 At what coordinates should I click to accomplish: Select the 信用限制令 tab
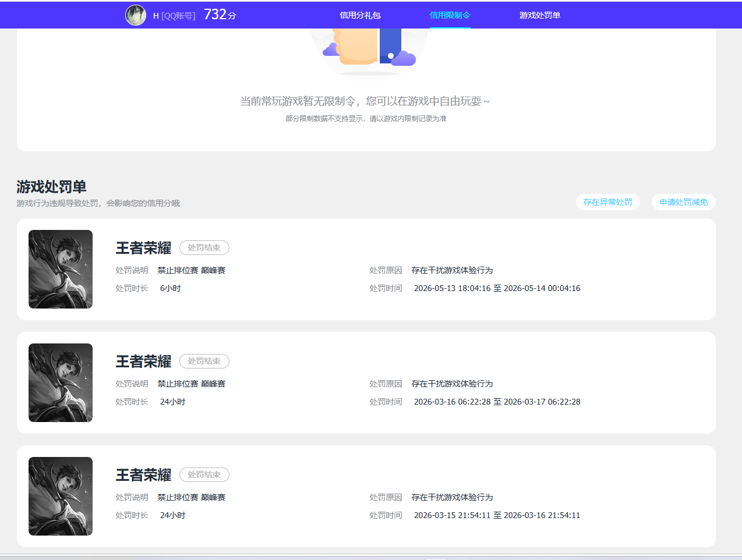tap(450, 15)
